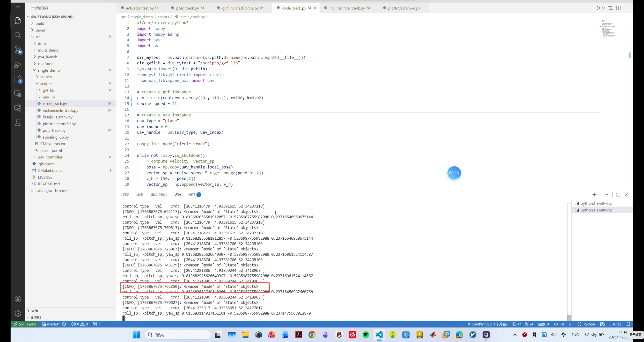Open terminal launch profile dropdown
The width and height of the screenshot is (644, 342).
(x=600, y=195)
